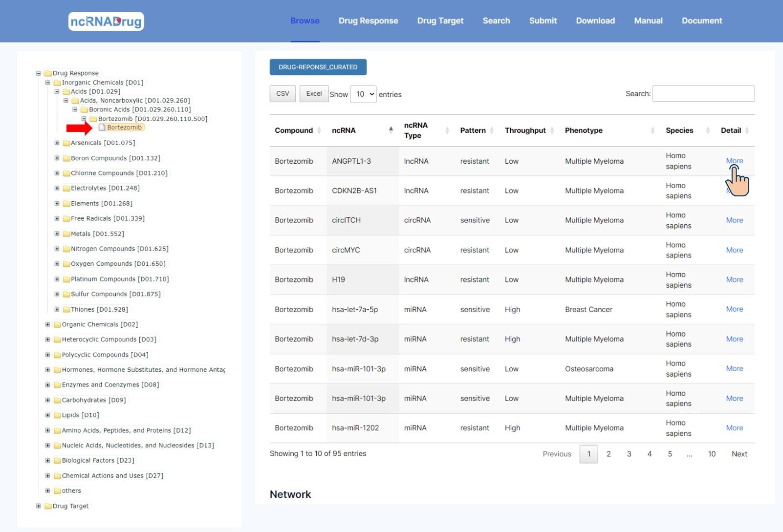
Task: Click the Drug Target folder icon
Action: coord(48,506)
